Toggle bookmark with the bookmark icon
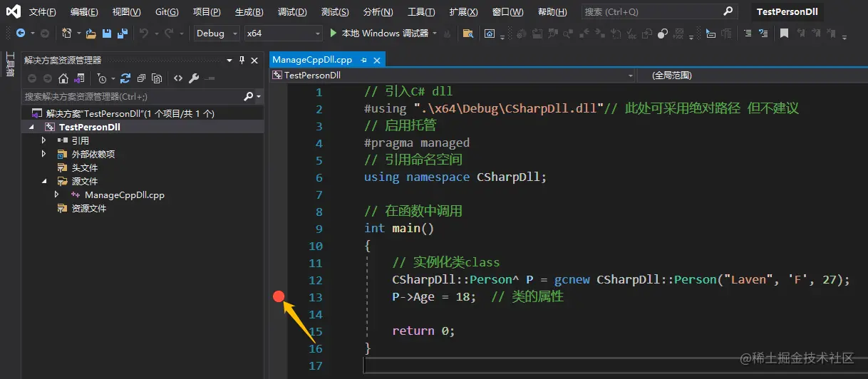The height and width of the screenshot is (379, 868). click(784, 33)
